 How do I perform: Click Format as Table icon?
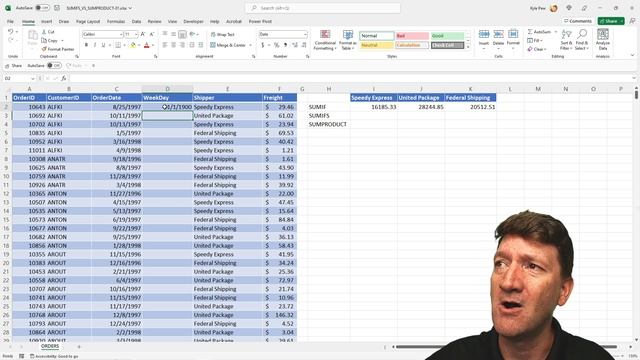click(348, 35)
